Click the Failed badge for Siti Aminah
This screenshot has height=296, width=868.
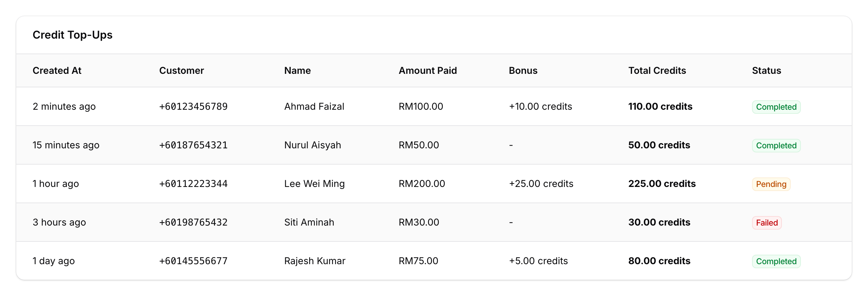(x=766, y=223)
